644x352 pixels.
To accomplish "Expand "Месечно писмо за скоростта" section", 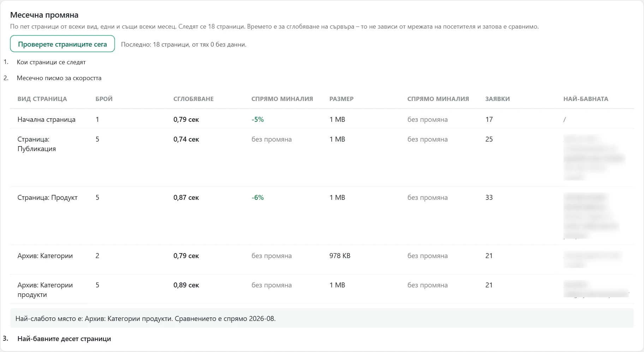I will (59, 78).
